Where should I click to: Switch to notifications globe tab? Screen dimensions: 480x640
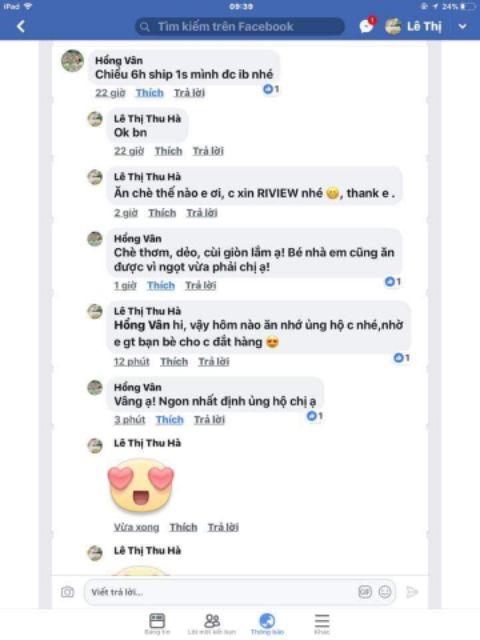click(267, 623)
